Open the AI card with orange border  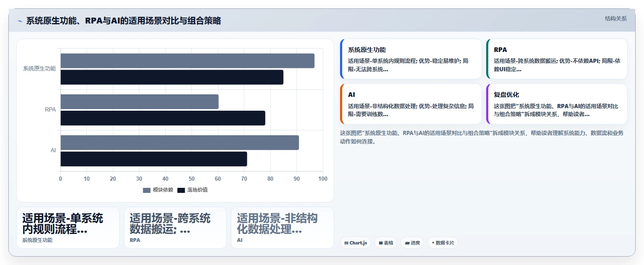tap(411, 104)
